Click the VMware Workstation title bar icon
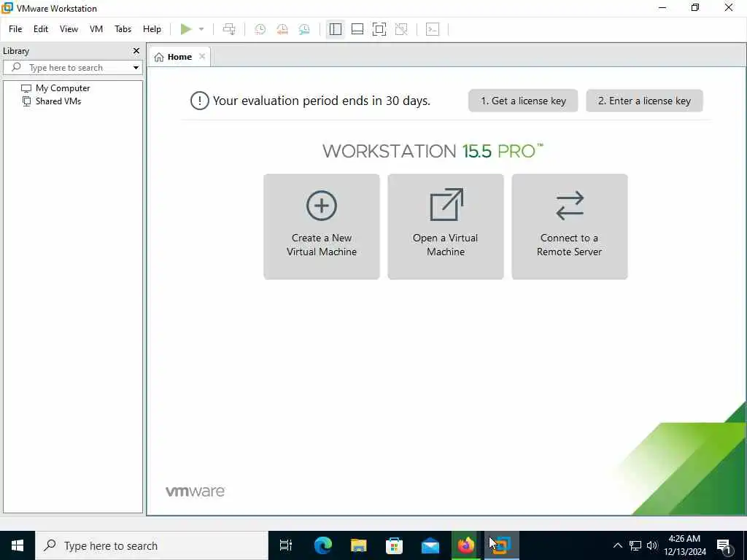747x560 pixels. (7, 8)
